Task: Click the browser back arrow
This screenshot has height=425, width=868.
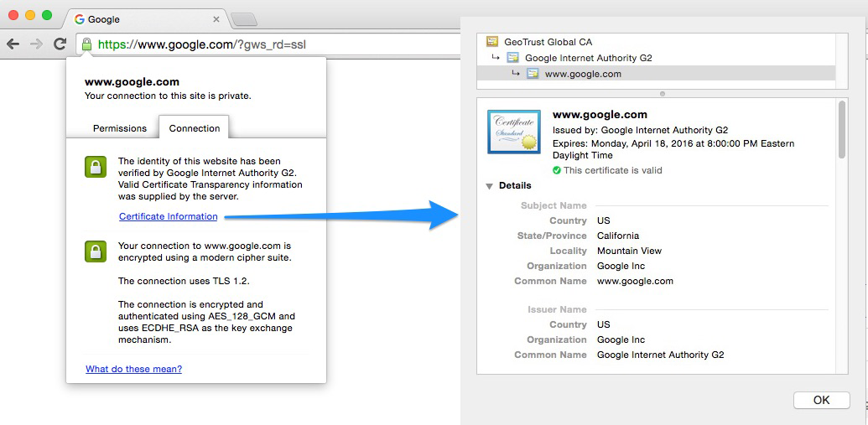Action: (x=13, y=44)
